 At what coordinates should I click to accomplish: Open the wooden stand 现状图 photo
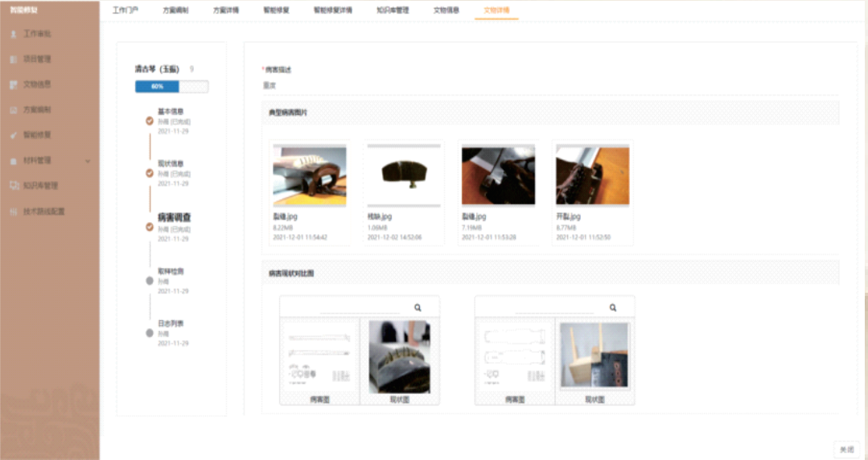594,355
